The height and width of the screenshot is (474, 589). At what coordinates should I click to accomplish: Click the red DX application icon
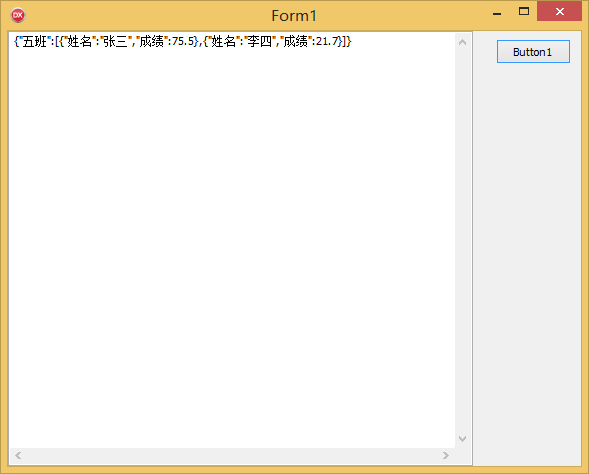(18, 15)
